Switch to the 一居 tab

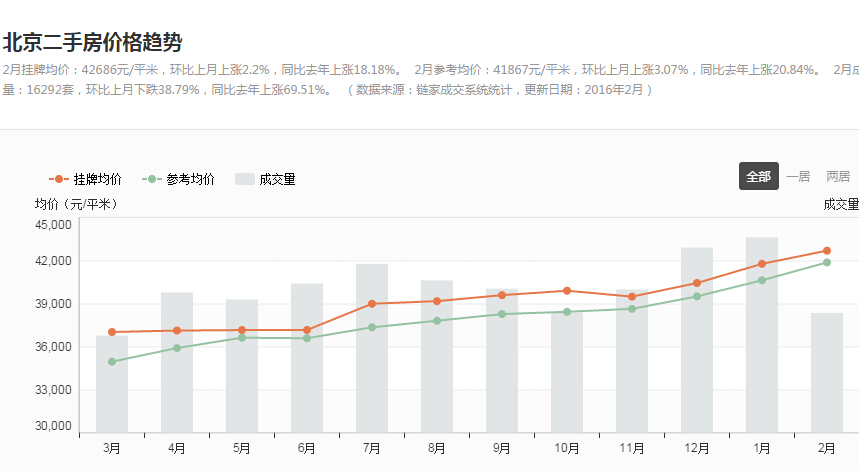coord(798,176)
